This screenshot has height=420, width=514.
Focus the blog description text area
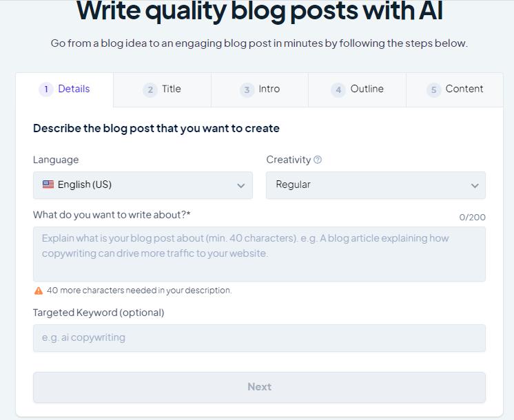pyautogui.click(x=259, y=254)
